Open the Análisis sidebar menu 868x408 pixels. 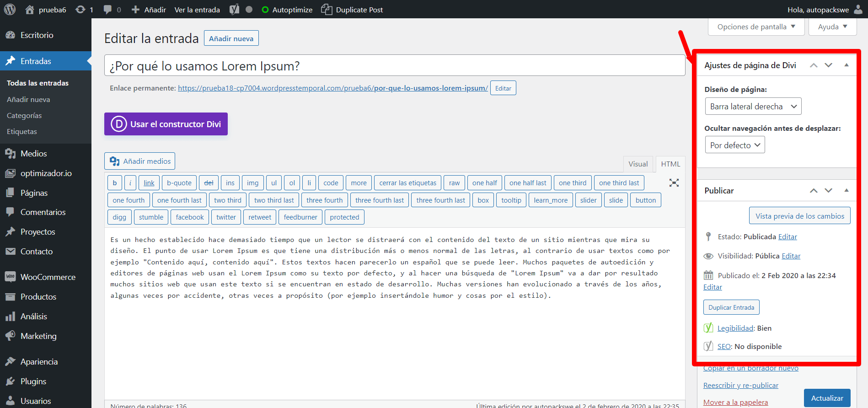click(46, 317)
